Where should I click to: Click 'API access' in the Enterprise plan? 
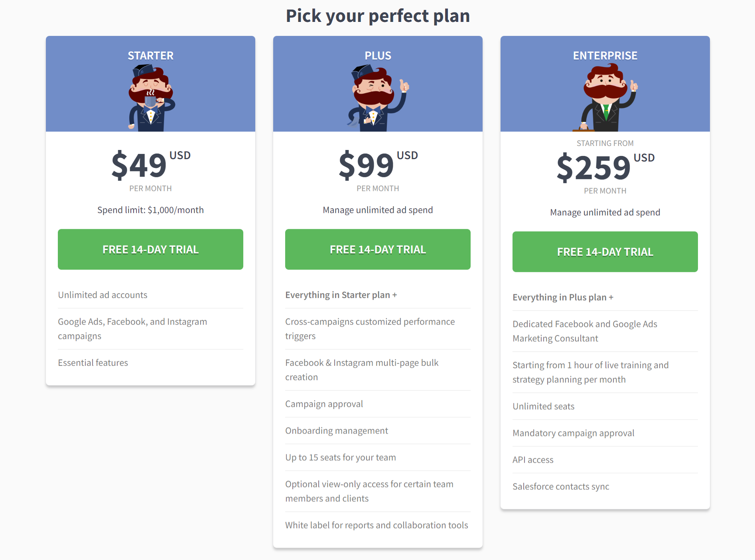coord(533,459)
